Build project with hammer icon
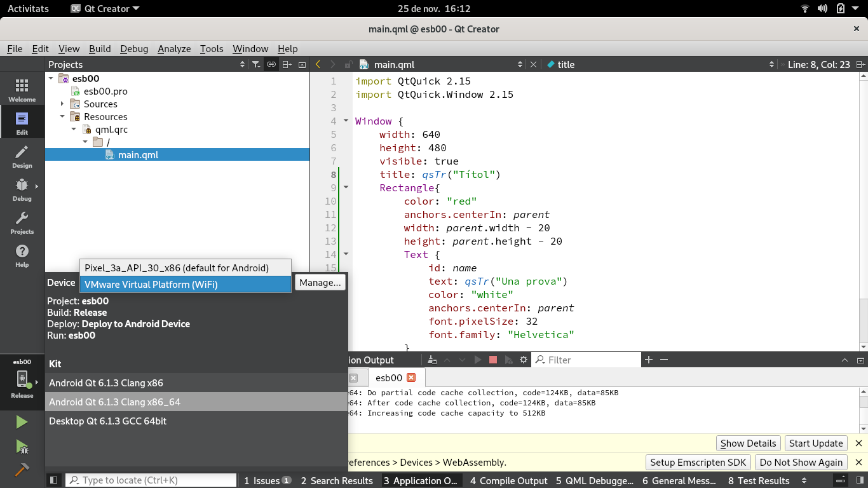This screenshot has height=488, width=868. click(x=22, y=470)
